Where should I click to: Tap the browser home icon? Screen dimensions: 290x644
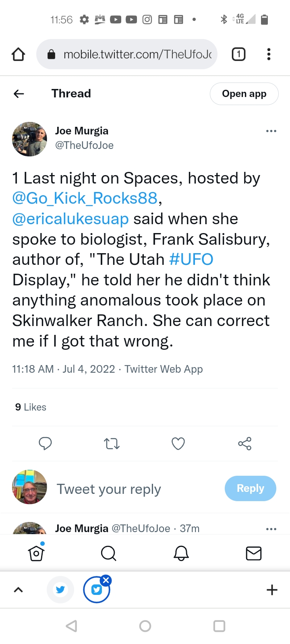pyautogui.click(x=18, y=54)
